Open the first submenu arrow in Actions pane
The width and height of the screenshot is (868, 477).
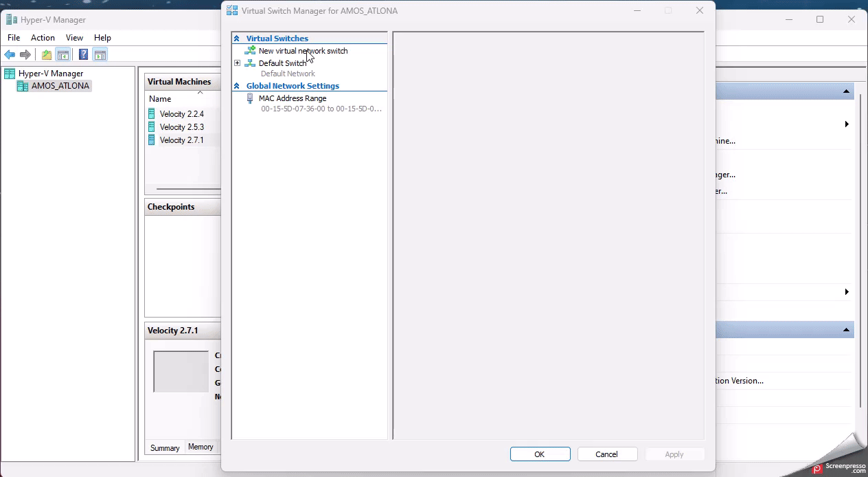[847, 124]
